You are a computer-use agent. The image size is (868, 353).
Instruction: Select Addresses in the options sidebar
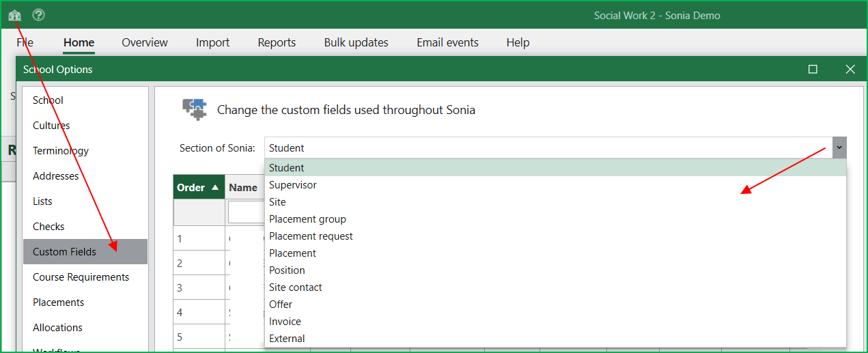[x=85, y=176]
